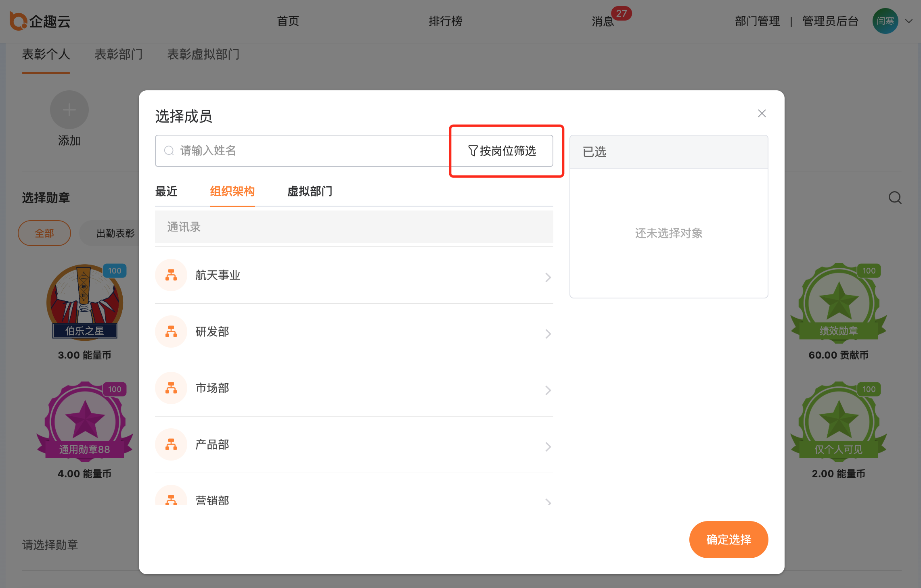Click the filter funnel icon 按岗位筛选
The width and height of the screenshot is (921, 588).
pyautogui.click(x=473, y=151)
